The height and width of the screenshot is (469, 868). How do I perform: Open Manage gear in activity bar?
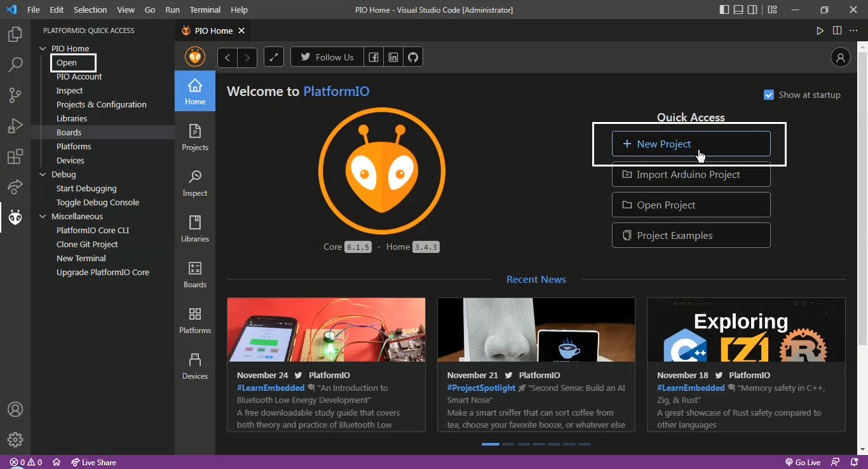point(15,440)
